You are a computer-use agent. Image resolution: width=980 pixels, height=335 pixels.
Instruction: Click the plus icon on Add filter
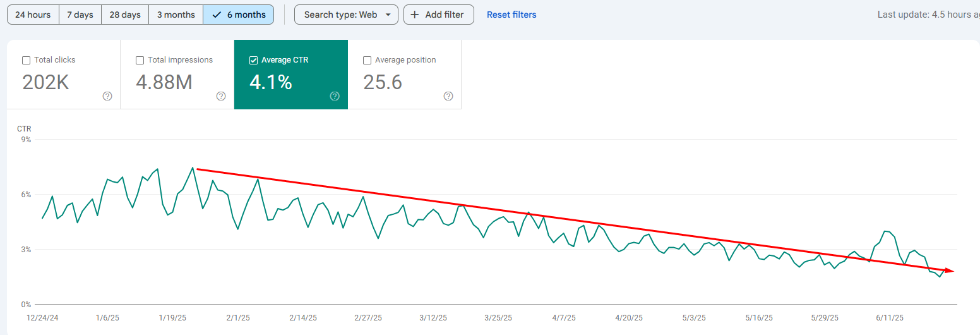click(415, 15)
